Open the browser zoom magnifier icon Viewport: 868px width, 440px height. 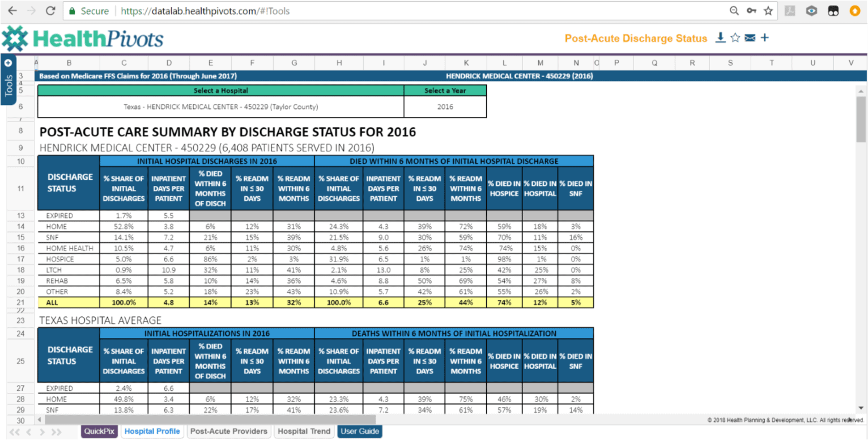pos(734,11)
